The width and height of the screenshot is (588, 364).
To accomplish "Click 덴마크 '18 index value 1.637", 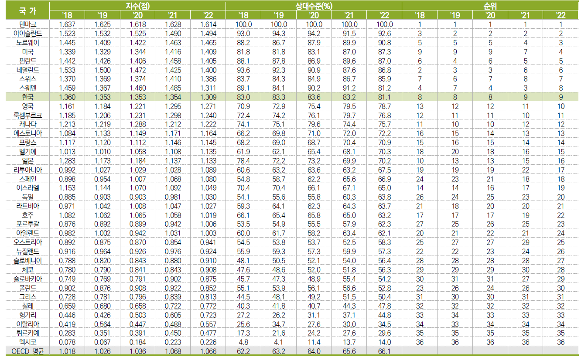I will coord(67,24).
